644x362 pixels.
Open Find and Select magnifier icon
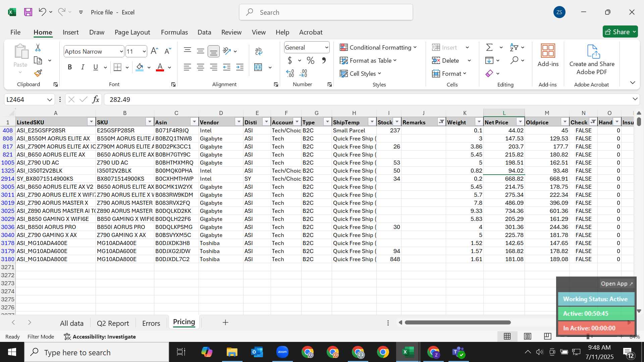(x=514, y=60)
